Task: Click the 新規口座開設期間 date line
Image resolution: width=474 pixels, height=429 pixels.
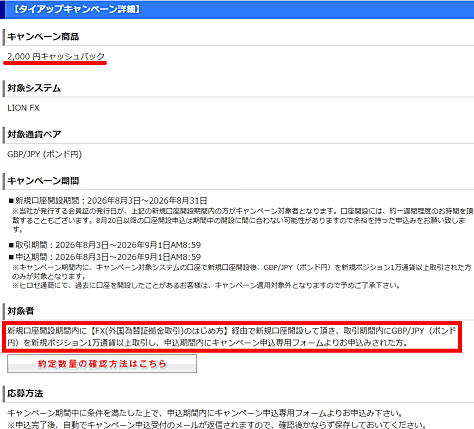Action: coord(108,201)
